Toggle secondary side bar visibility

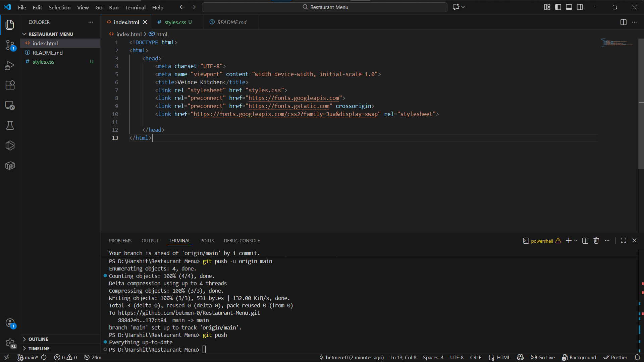click(580, 7)
